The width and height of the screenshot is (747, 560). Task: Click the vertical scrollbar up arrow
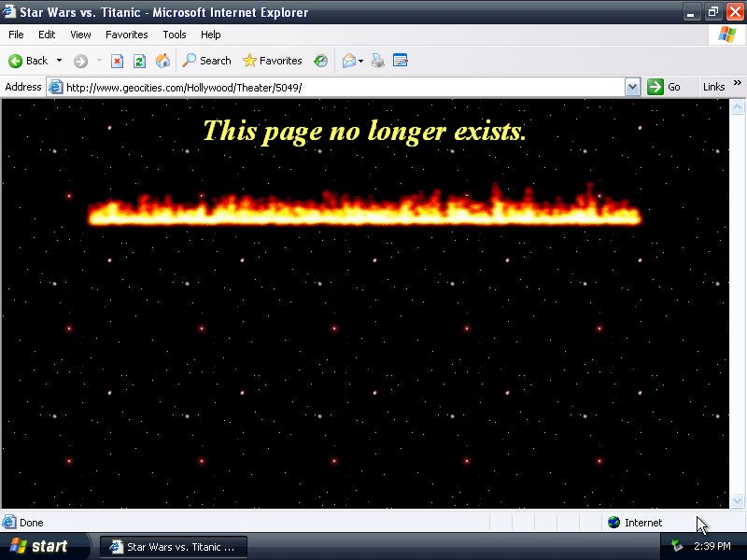pos(737,107)
